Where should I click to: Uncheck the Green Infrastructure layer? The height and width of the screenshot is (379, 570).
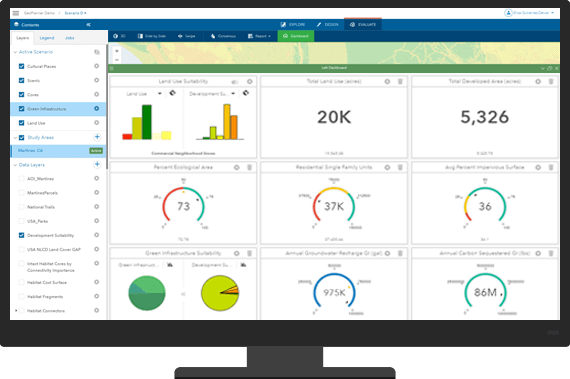tap(21, 109)
